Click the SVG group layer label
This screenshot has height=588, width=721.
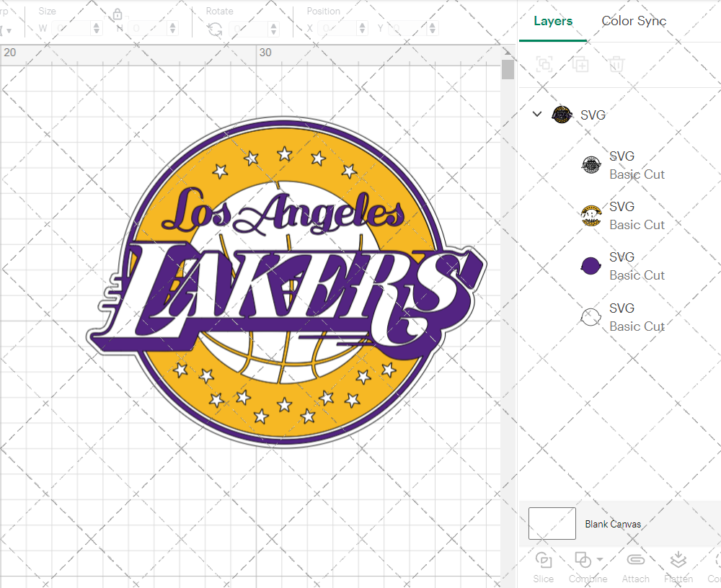tap(593, 115)
